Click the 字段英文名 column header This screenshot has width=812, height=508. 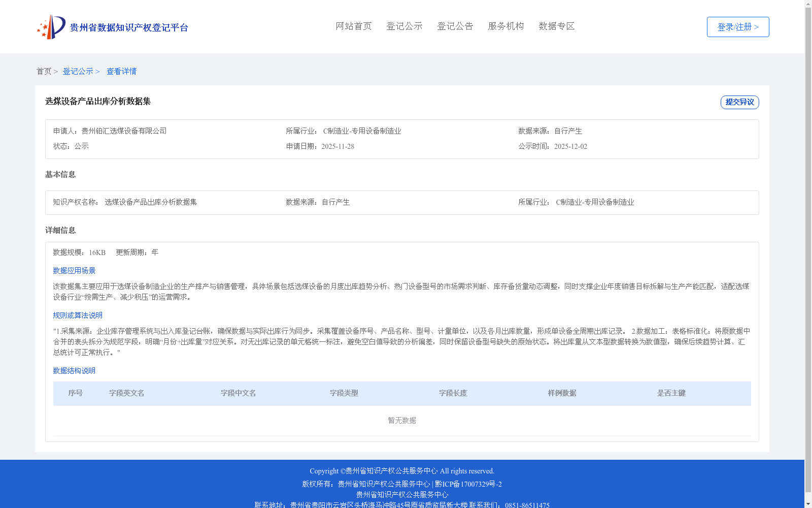(x=127, y=393)
